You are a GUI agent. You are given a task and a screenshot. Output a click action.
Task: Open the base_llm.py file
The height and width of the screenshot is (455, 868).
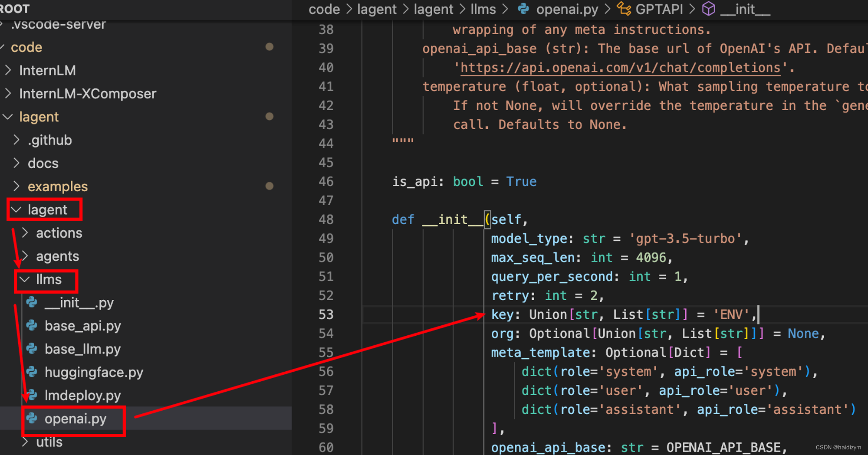point(82,349)
